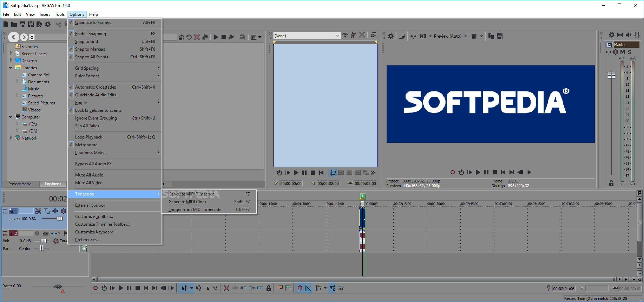This screenshot has width=644, height=302.
Task: Click the Explorer start preview play icon
Action: click(216, 37)
